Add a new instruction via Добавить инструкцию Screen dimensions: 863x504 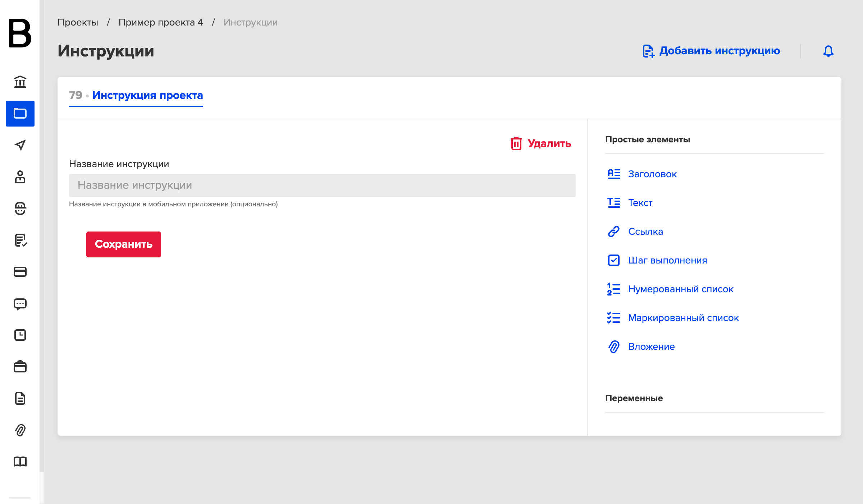(x=711, y=51)
